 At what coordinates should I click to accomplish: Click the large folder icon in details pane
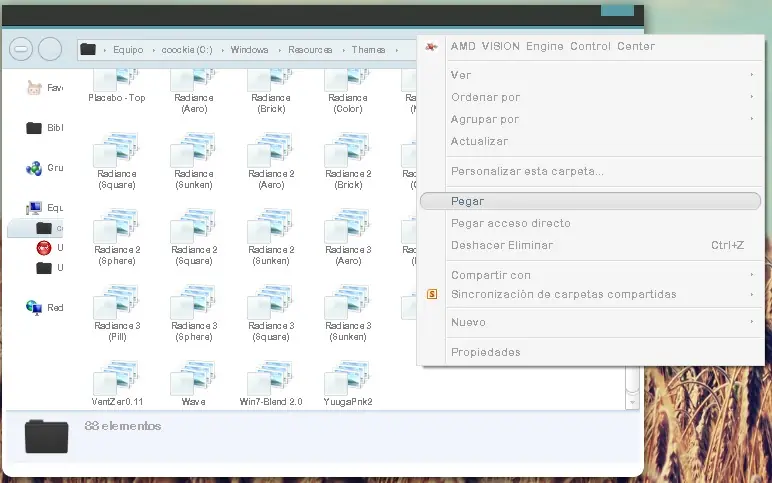pos(46,437)
